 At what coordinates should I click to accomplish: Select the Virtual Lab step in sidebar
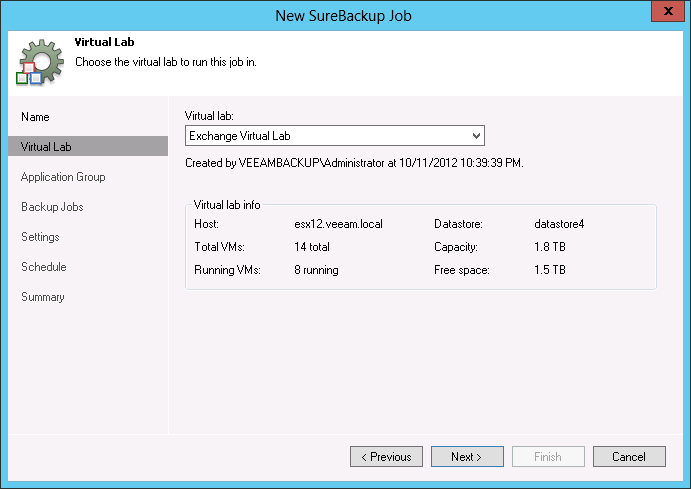click(88, 146)
